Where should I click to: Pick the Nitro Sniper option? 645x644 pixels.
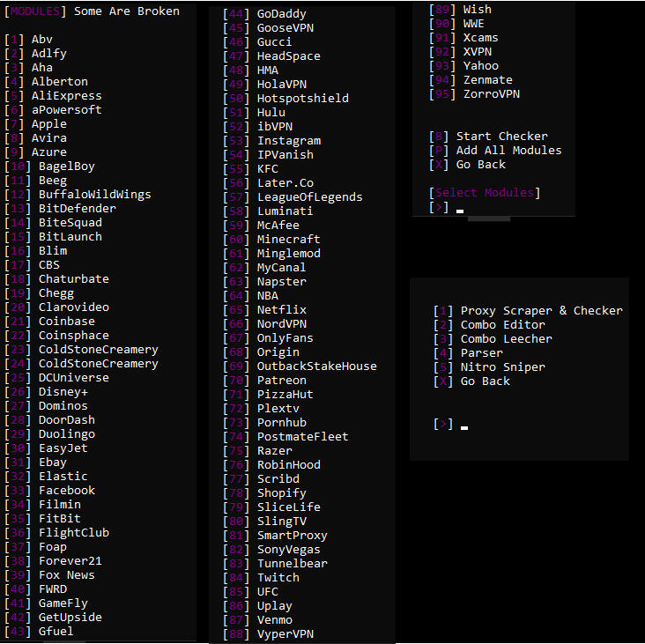coord(490,366)
